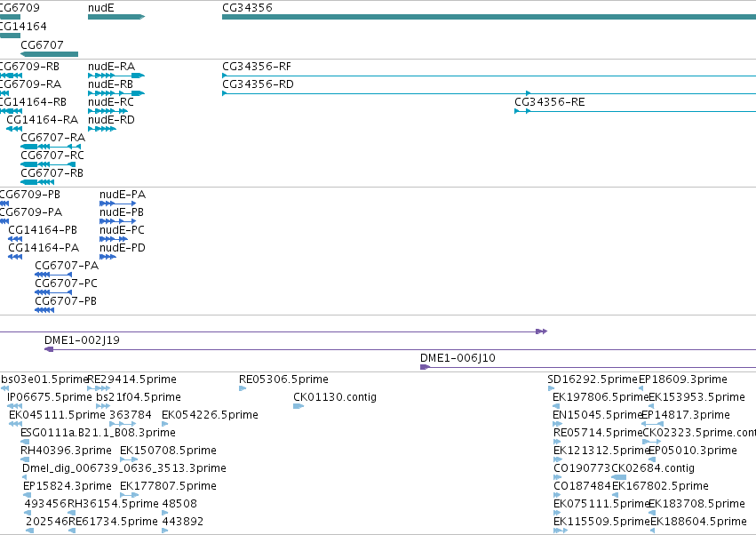Click transcript label CG34356-RF
The height and width of the screenshot is (535, 756).
[x=257, y=66]
